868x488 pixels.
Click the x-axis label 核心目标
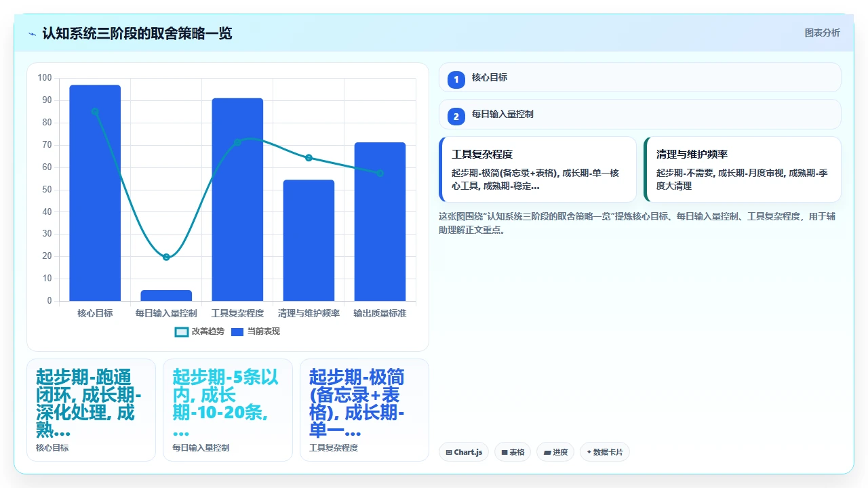(x=95, y=314)
